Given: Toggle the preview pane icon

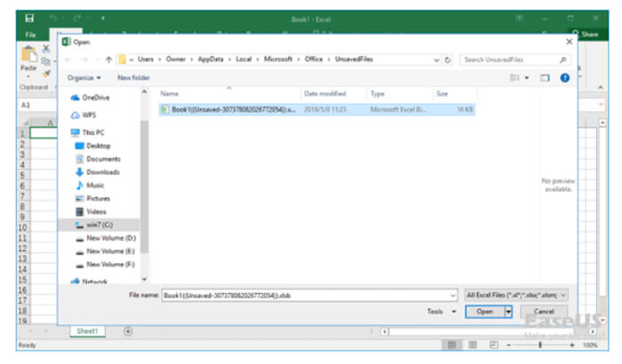Looking at the screenshot, I should coord(545,78).
